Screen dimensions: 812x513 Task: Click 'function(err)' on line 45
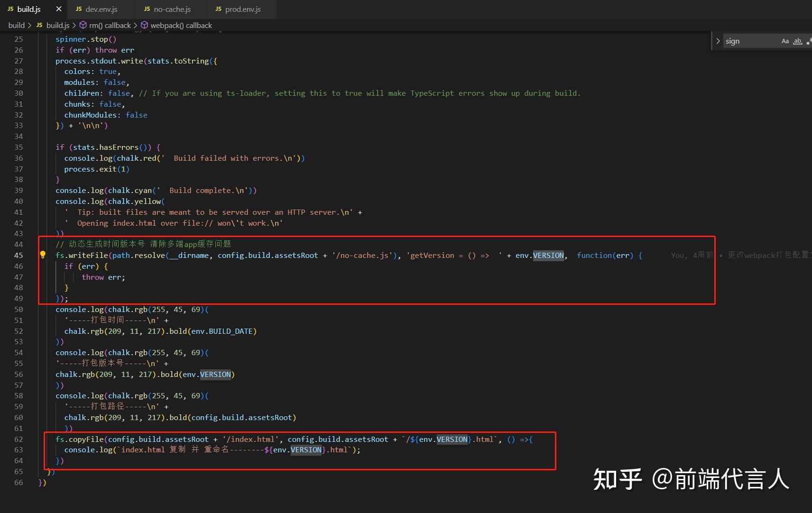[605, 255]
